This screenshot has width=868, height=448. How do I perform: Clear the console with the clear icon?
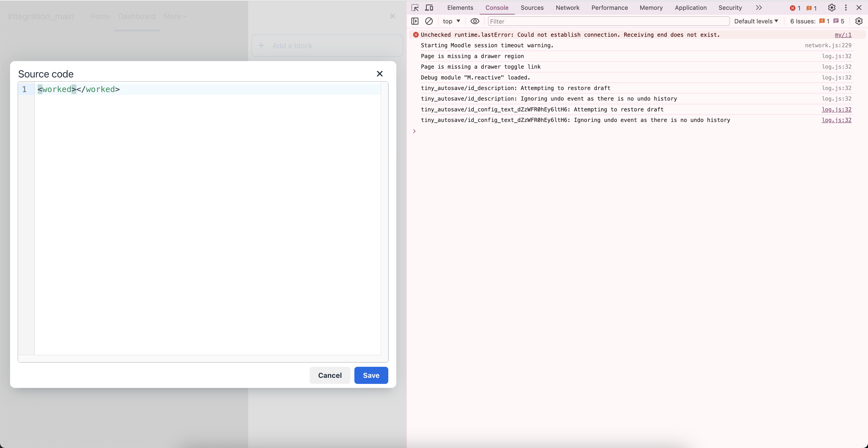tap(429, 21)
